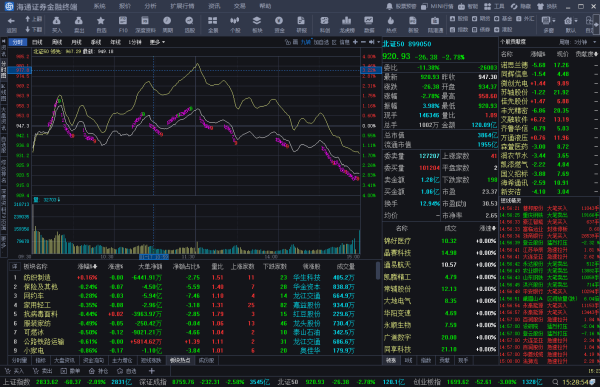Open the 陆港通 toolbar icon
Screen dimensions: 600x387
(435, 24)
